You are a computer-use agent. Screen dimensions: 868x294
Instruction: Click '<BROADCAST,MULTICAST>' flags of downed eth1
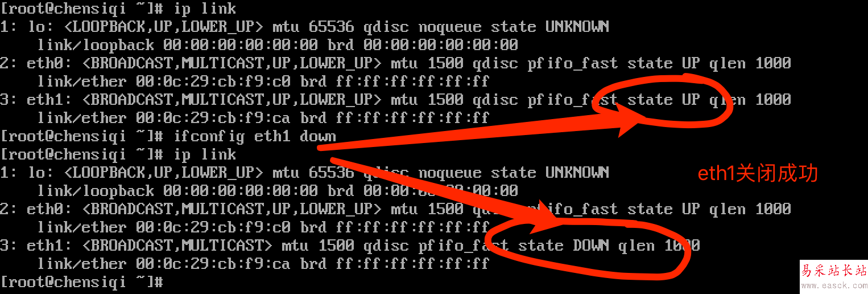coord(177,246)
